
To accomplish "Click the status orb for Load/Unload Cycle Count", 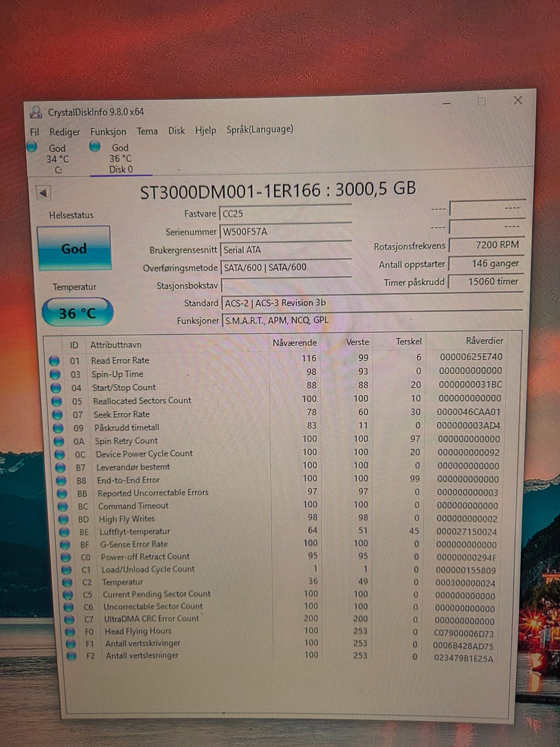I will [66, 570].
